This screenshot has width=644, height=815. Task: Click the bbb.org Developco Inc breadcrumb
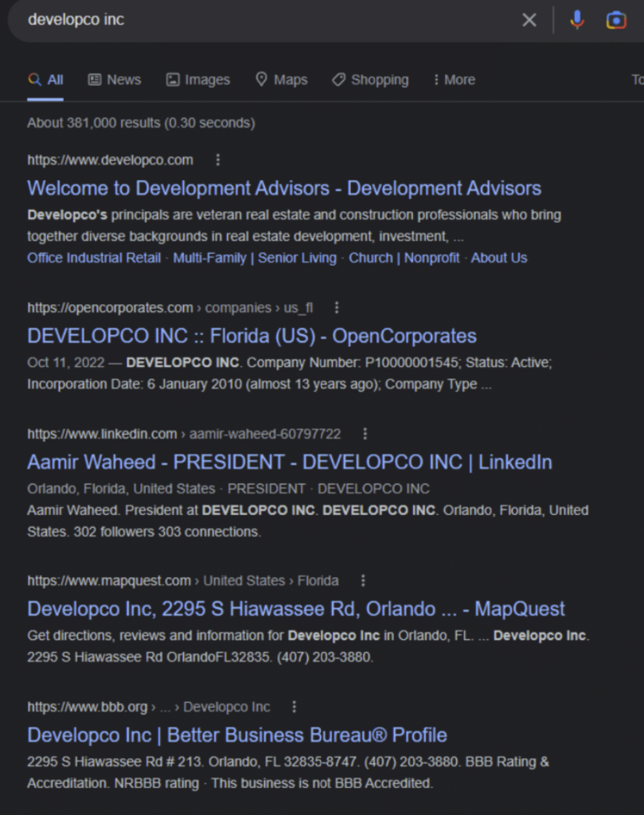click(x=149, y=707)
